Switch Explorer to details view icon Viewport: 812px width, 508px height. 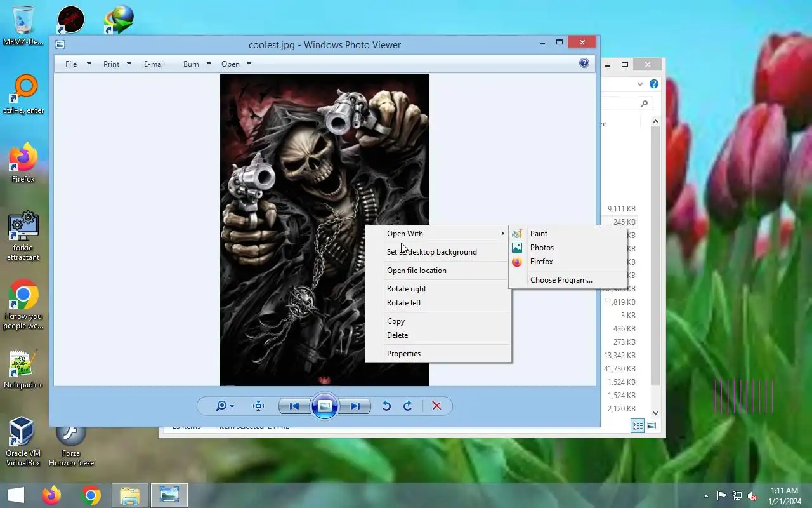[x=638, y=426]
